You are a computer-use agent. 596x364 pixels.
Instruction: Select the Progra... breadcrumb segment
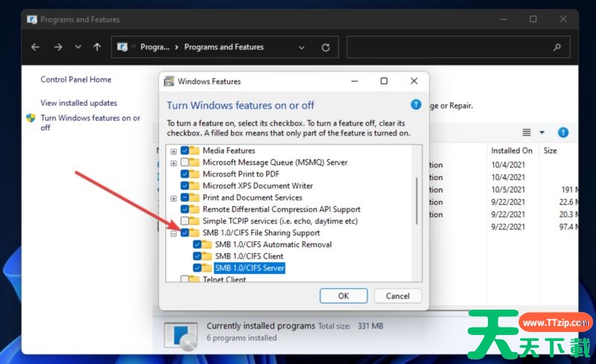coord(155,47)
